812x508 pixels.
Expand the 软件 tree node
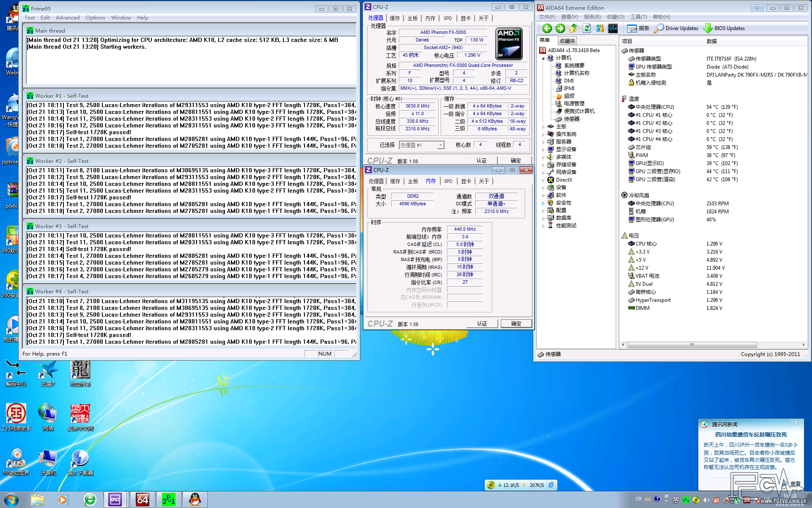point(543,195)
